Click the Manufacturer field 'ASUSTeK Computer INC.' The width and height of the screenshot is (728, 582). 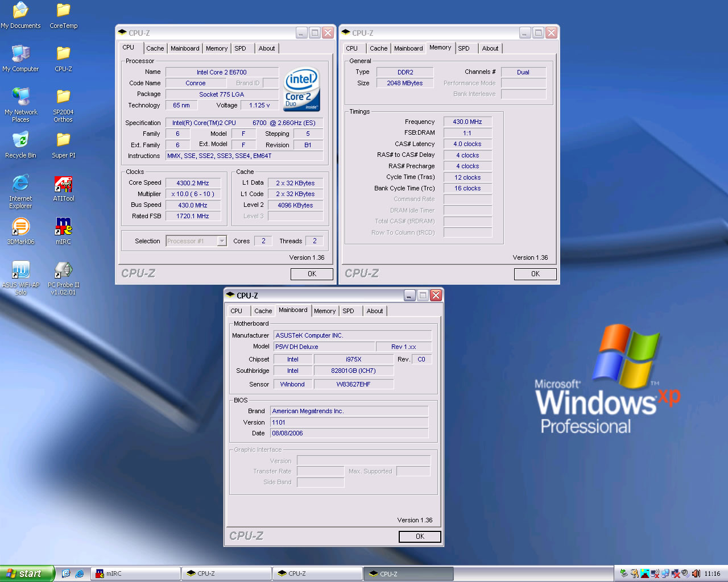353,335
